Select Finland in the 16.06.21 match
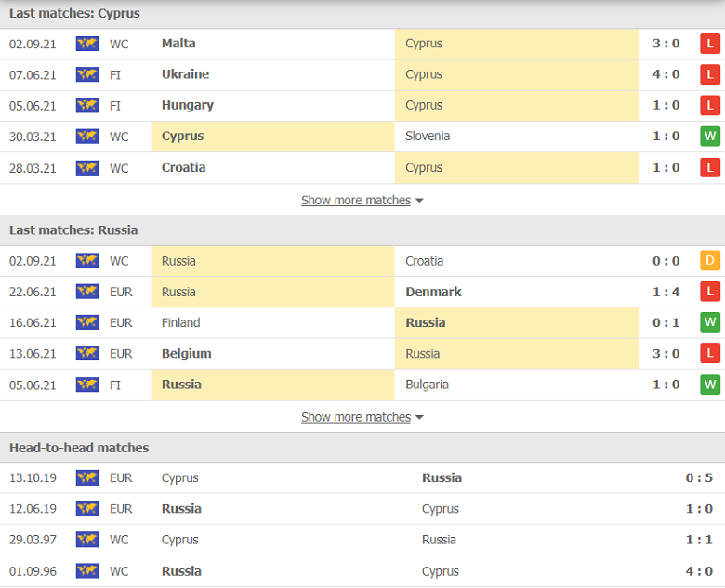Image resolution: width=725 pixels, height=588 pixels. (181, 322)
